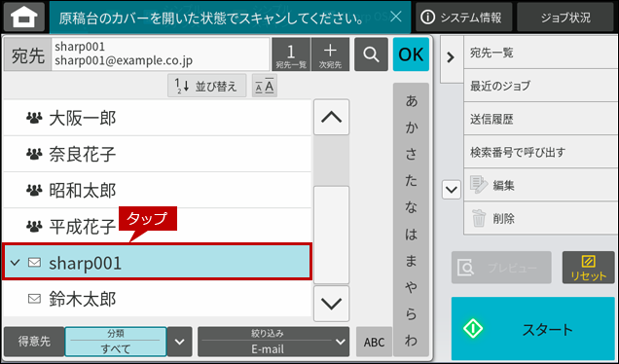Jump to わ index
This screenshot has height=364, width=619.
click(x=411, y=341)
